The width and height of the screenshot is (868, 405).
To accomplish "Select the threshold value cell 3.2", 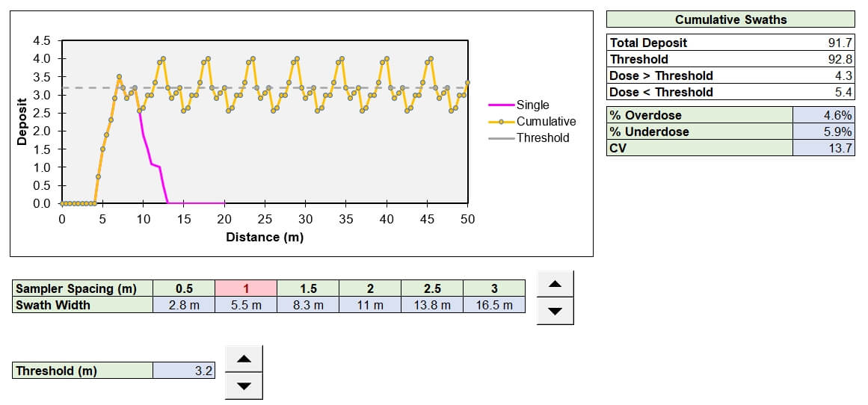I will coord(184,371).
